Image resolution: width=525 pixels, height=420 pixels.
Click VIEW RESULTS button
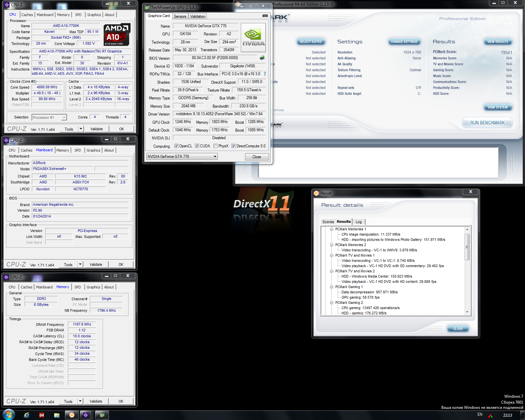(498, 42)
